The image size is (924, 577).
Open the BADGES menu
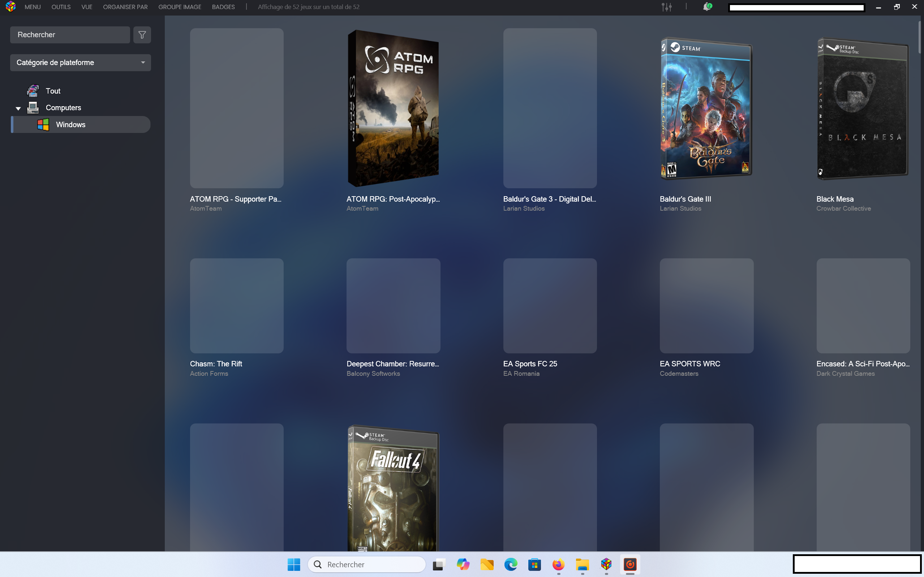click(223, 7)
